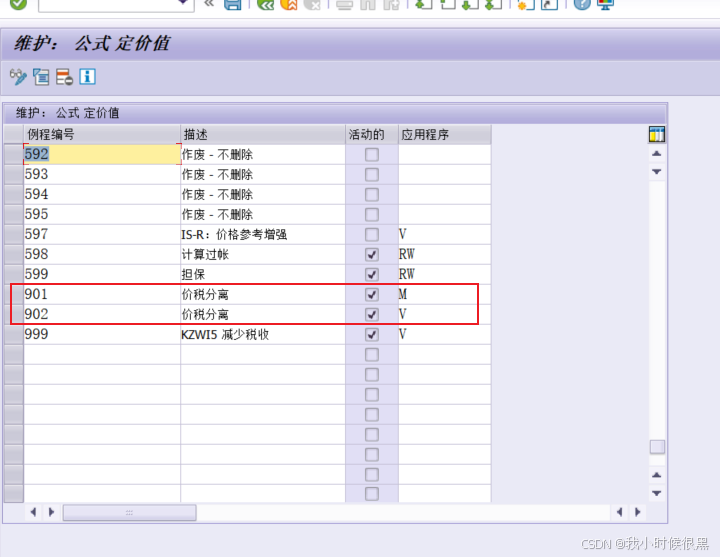This screenshot has height=557, width=720.
Task: Click routine number cell 593
Action: tap(102, 174)
